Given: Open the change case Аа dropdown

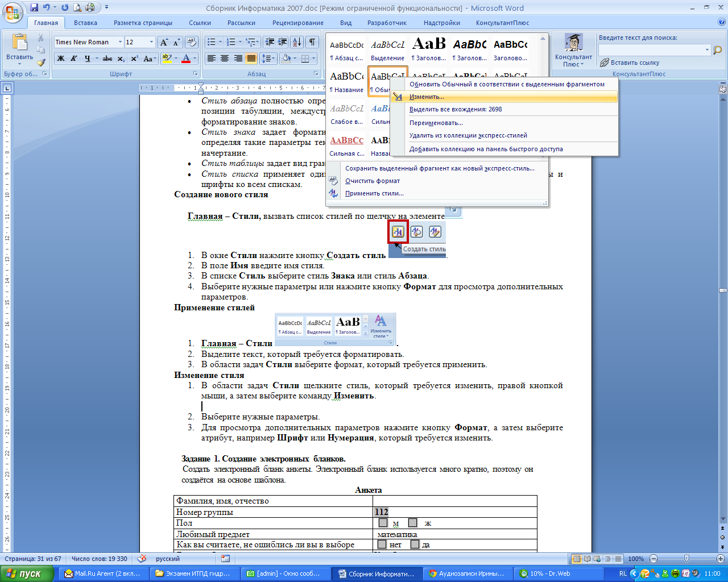Looking at the screenshot, I should [x=150, y=59].
